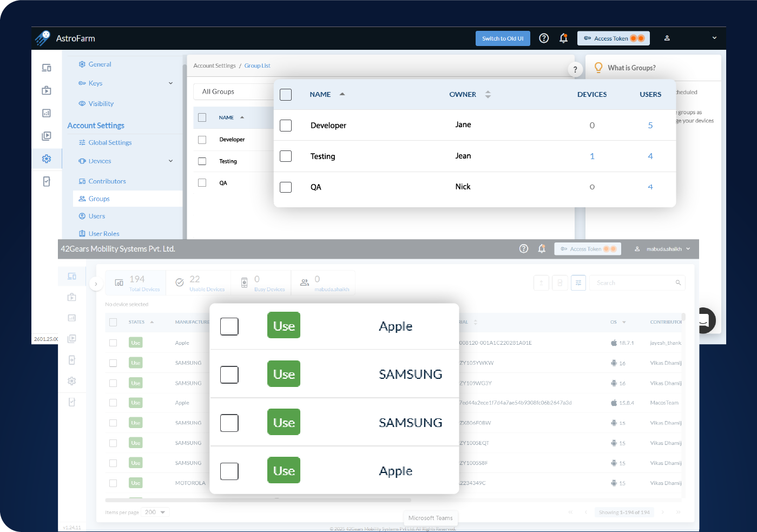Select the Testing group checkbox in enlarged table
This screenshot has width=757, height=532.
(x=286, y=156)
